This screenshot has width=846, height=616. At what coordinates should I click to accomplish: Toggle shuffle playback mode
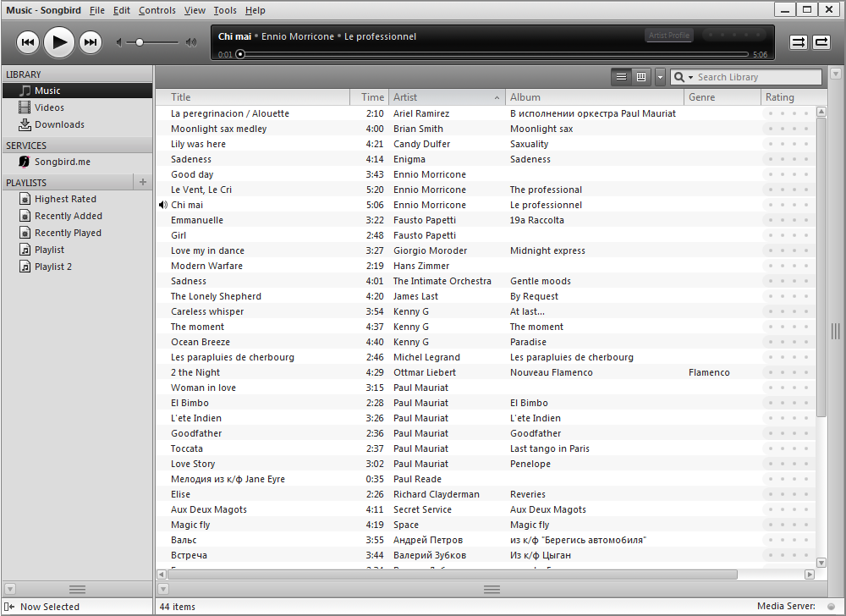pos(799,42)
